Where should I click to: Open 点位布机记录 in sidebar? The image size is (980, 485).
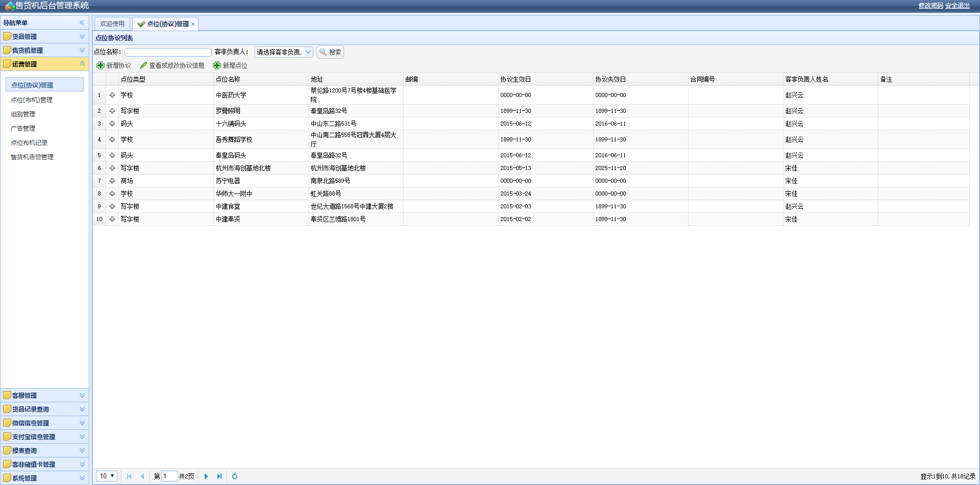click(29, 142)
